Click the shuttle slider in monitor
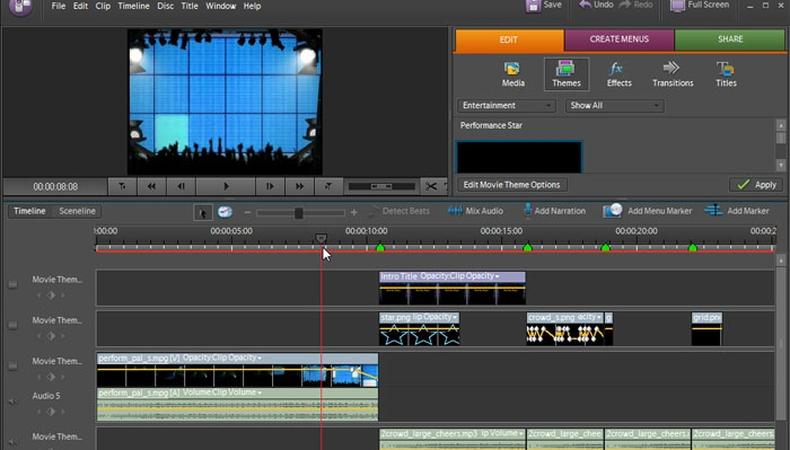This screenshot has width=790, height=450. pos(381,186)
